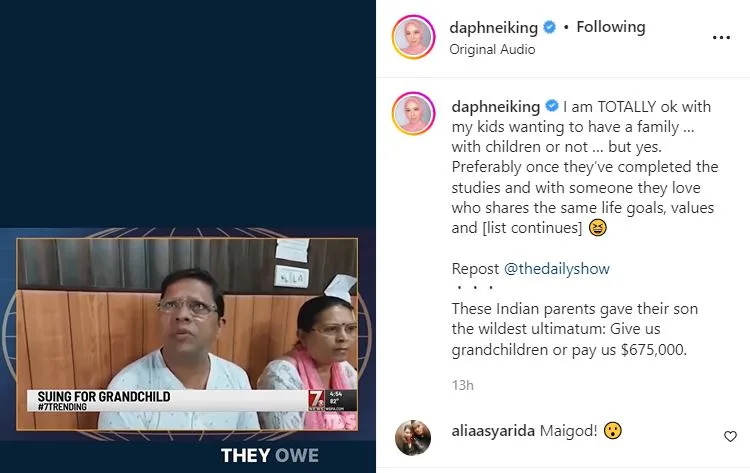Toggle the Following status button
This screenshot has width=750, height=473.
(x=611, y=27)
